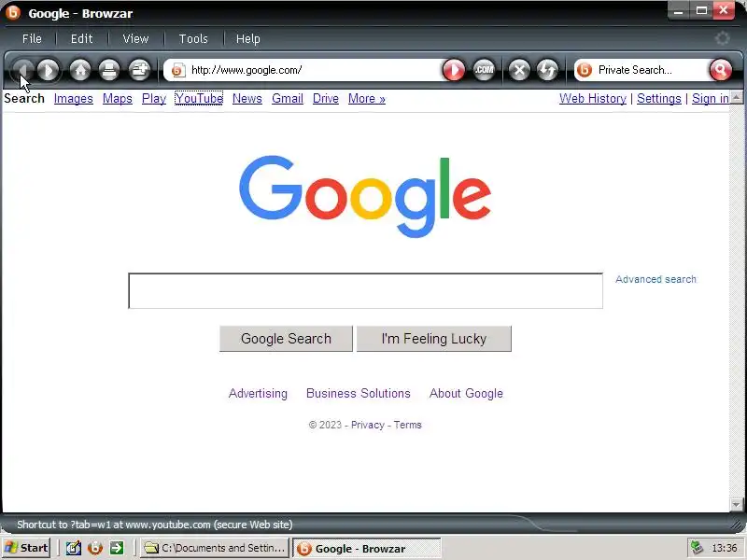Click the Google logo image
Screen dimensions: 747x560
365,196
